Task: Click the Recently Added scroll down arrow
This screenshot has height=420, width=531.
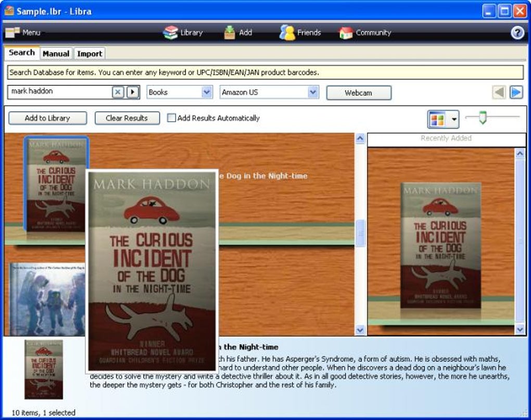Action: [x=520, y=329]
